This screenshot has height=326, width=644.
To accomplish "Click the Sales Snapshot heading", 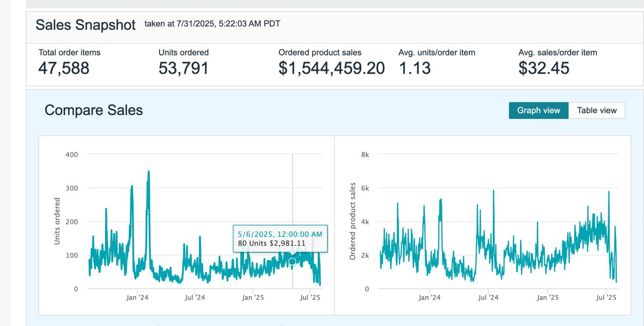I will [85, 25].
